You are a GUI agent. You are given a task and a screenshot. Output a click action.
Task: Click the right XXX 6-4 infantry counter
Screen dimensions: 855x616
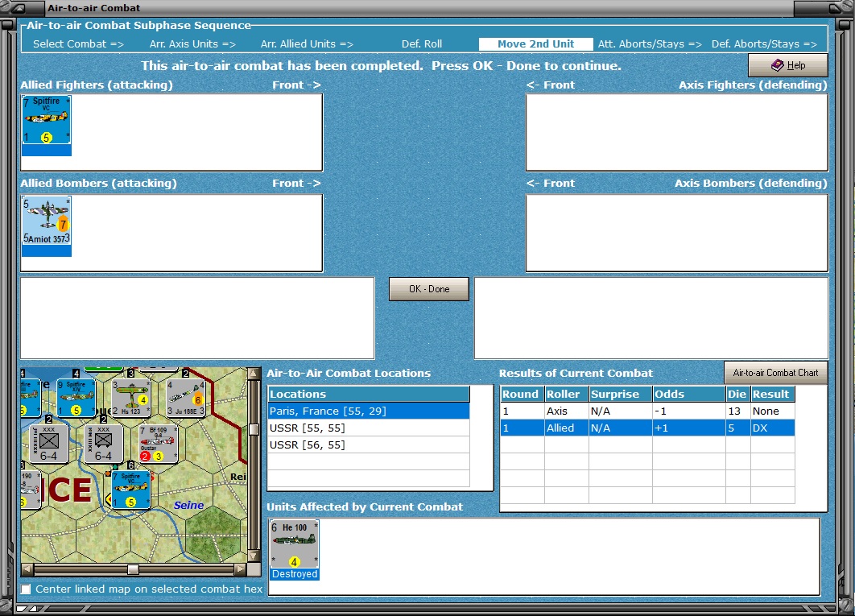[x=104, y=444]
